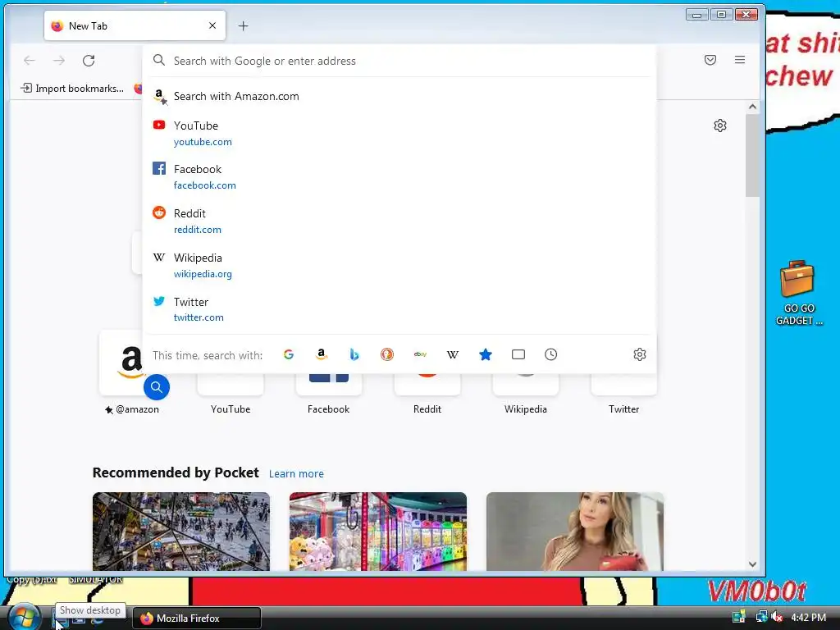This screenshot has width=840, height=630.
Task: Click the muted volume tray icon
Action: (x=777, y=617)
